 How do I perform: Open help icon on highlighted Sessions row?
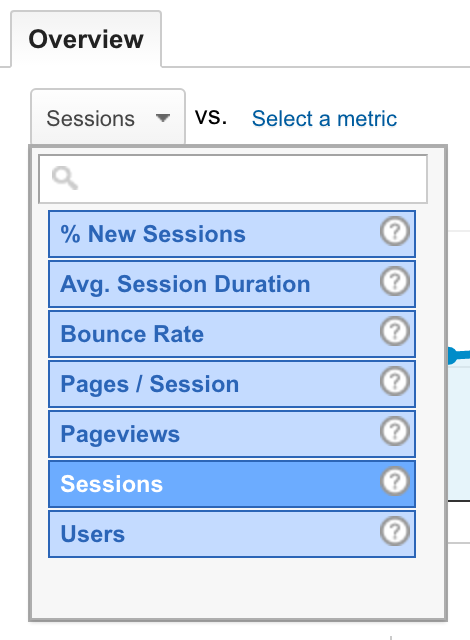click(395, 481)
